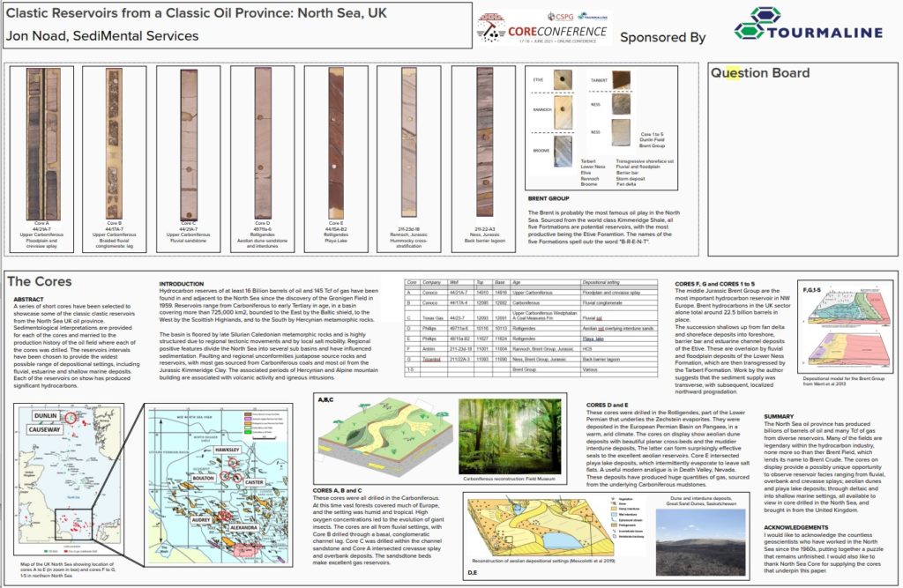The height and width of the screenshot is (588, 903).
Task: Select the CoreConference logo
Action: (x=542, y=31)
